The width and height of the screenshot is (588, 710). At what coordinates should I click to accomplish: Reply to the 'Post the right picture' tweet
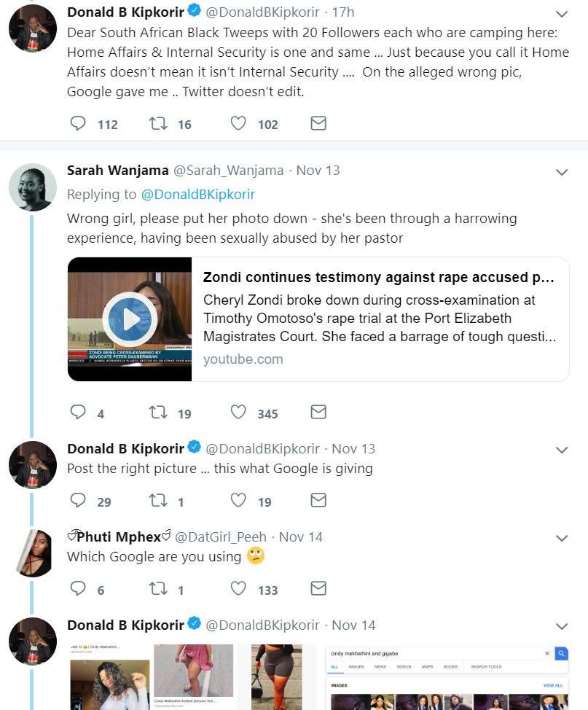pyautogui.click(x=78, y=501)
